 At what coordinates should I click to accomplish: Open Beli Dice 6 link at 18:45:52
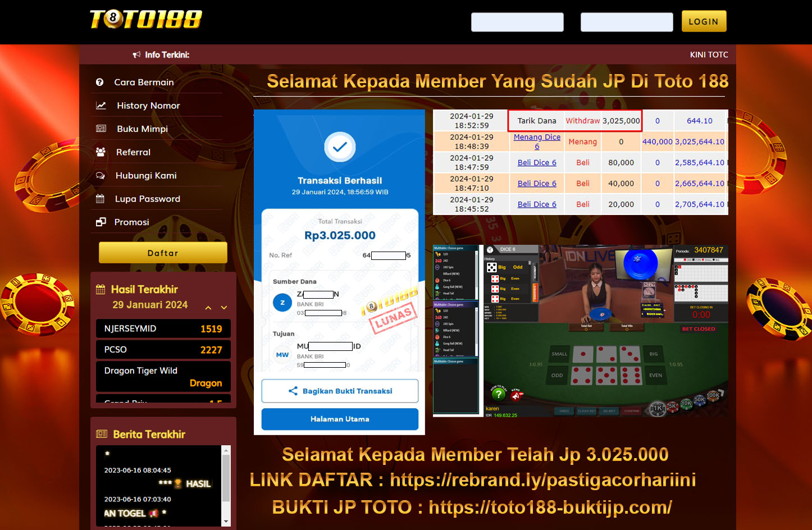pyautogui.click(x=537, y=204)
